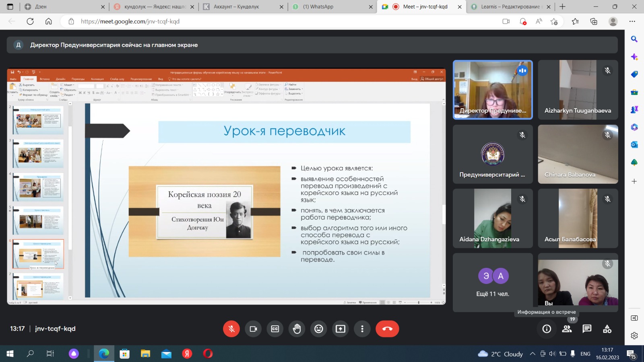Toggle the camera button
This screenshot has height=362, width=644.
253,329
